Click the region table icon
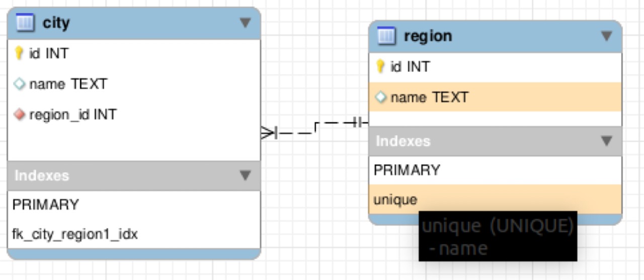 (x=386, y=36)
